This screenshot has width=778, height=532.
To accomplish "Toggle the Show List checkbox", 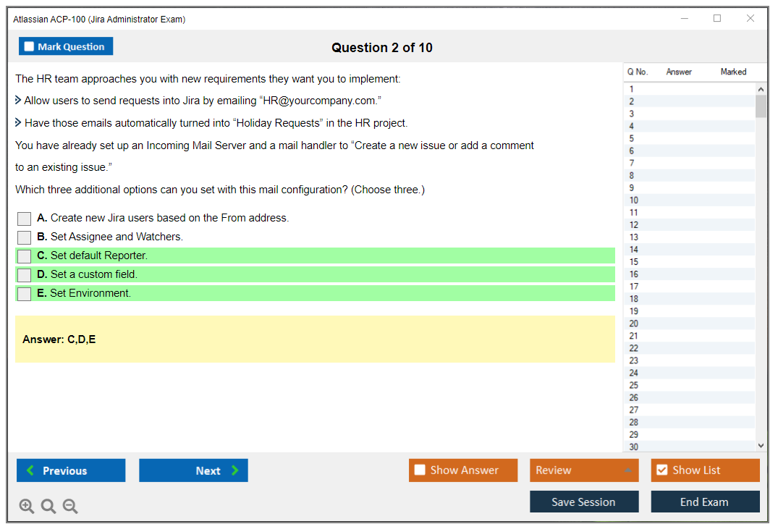I will click(x=661, y=470).
